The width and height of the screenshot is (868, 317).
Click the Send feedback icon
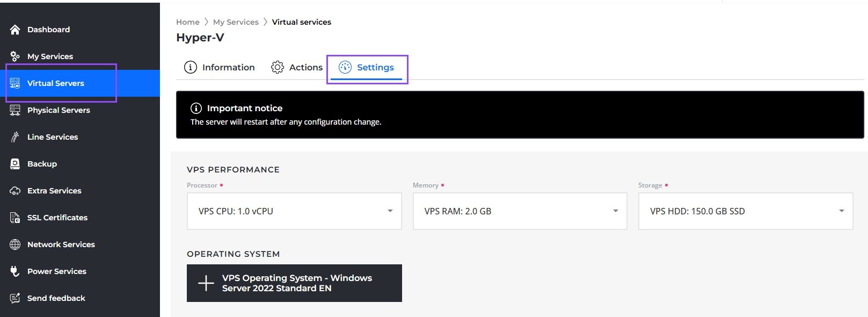coord(15,298)
